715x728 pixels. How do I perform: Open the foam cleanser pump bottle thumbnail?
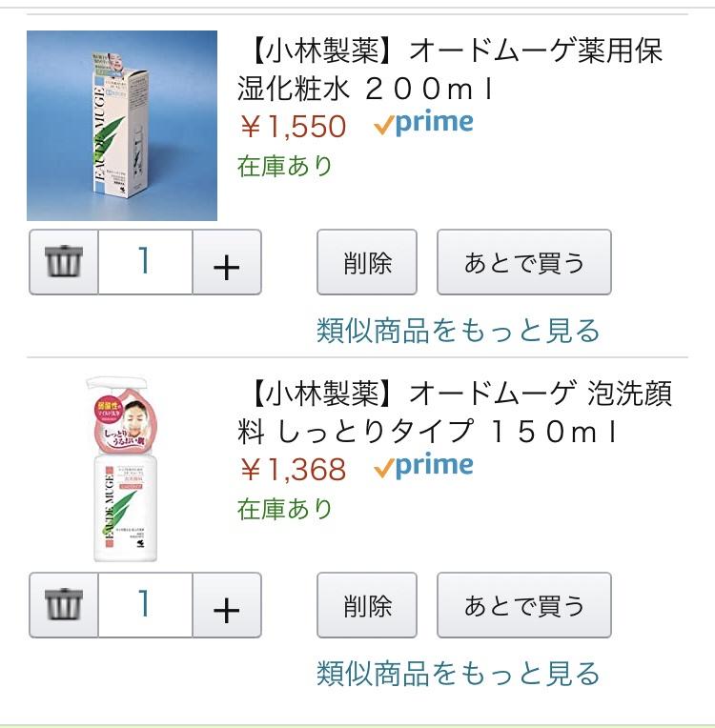tap(122, 469)
